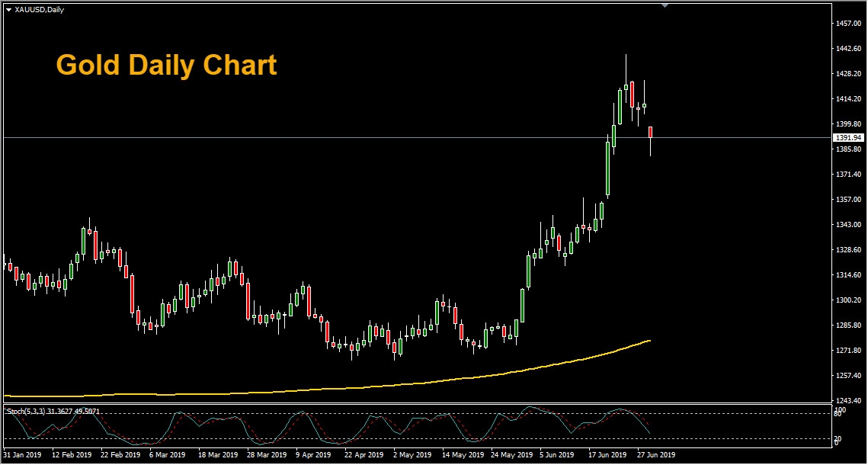Click the 27 Jun 2019 date label

point(656,455)
